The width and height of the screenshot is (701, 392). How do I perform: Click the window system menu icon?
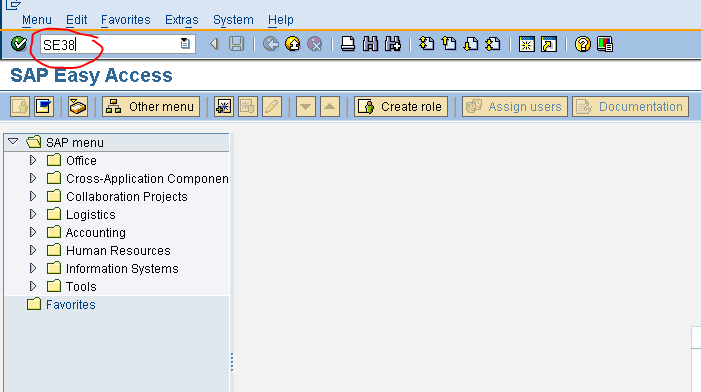click(x=13, y=4)
